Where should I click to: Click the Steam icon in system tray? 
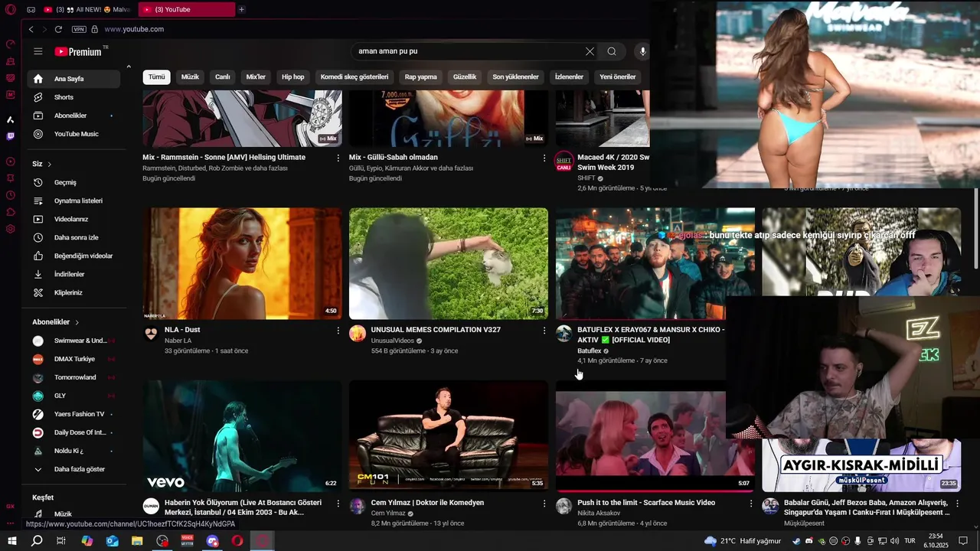(x=796, y=541)
